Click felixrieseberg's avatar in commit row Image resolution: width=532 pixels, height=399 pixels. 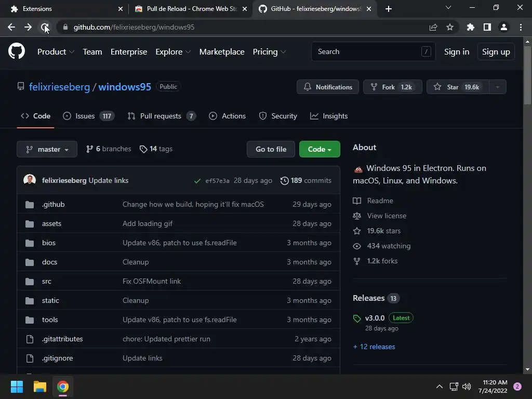[30, 180]
